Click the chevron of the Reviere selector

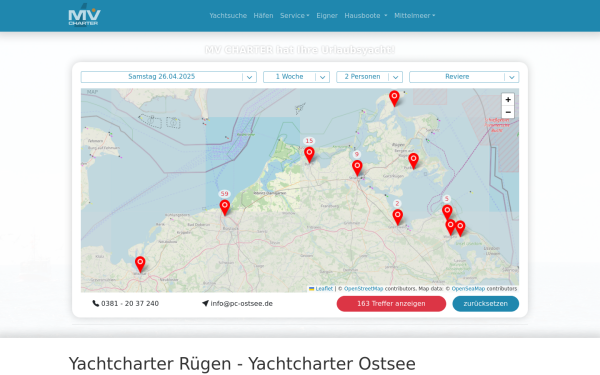pos(512,77)
